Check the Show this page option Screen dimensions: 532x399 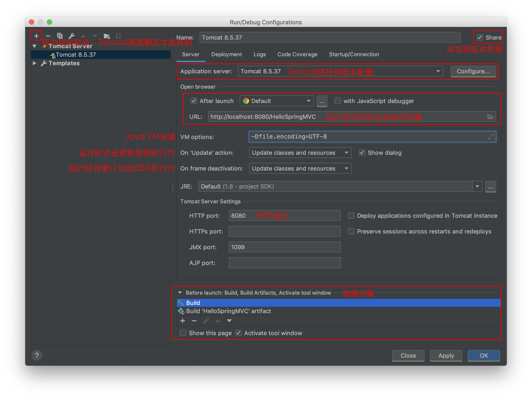tap(183, 333)
